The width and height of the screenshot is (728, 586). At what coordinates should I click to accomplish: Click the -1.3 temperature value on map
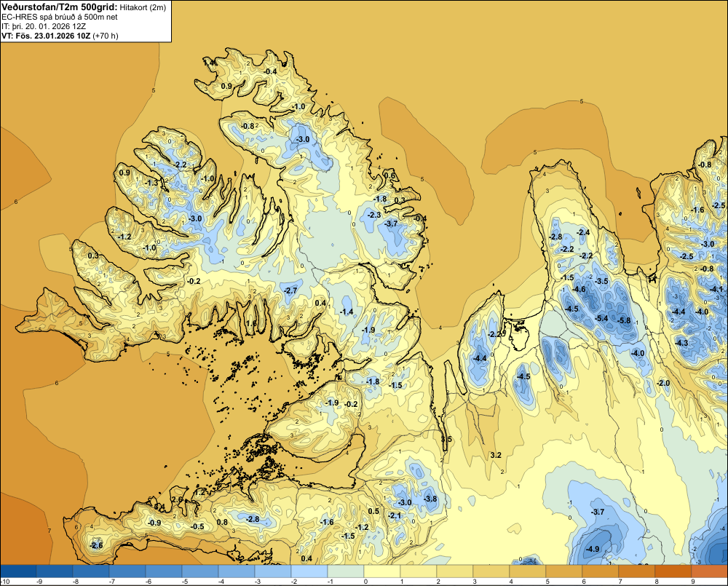tap(151, 183)
